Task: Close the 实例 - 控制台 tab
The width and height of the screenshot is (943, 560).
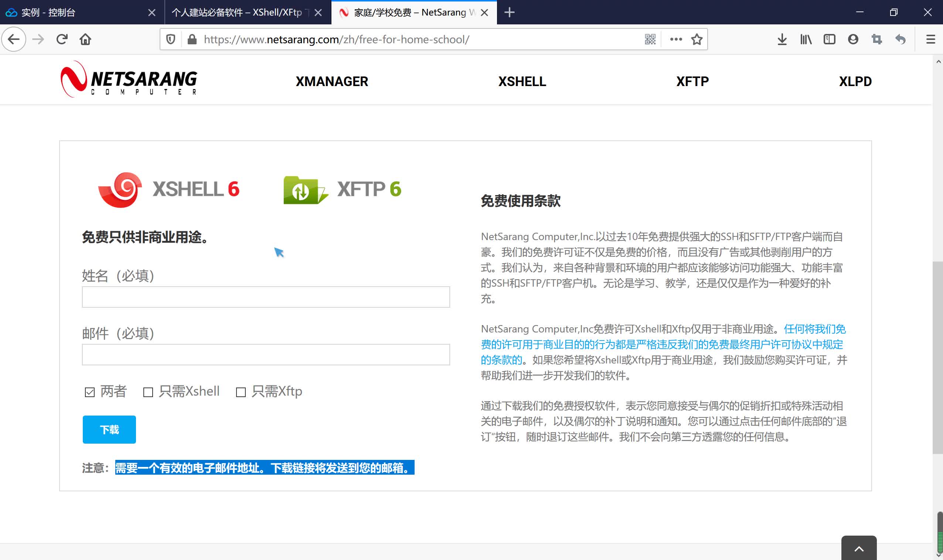Action: tap(152, 13)
